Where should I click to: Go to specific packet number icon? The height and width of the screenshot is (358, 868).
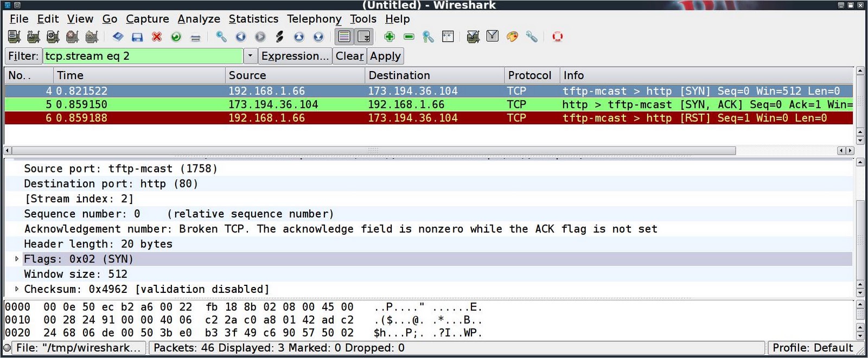point(280,37)
